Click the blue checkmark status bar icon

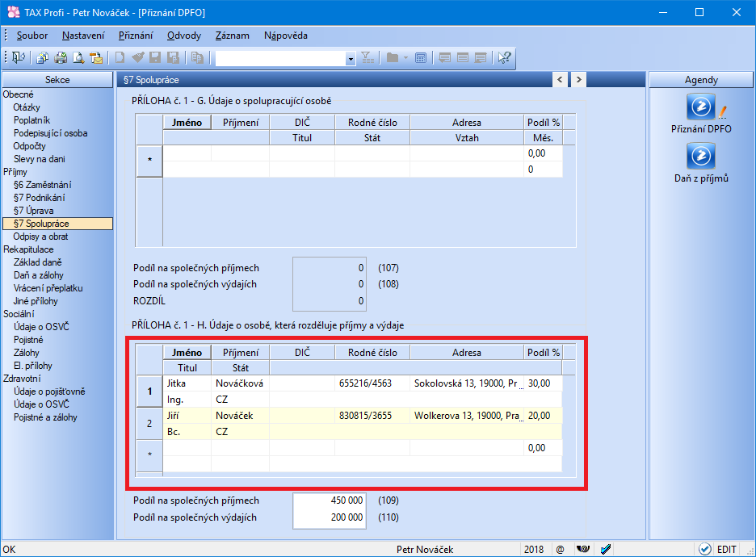point(606,549)
